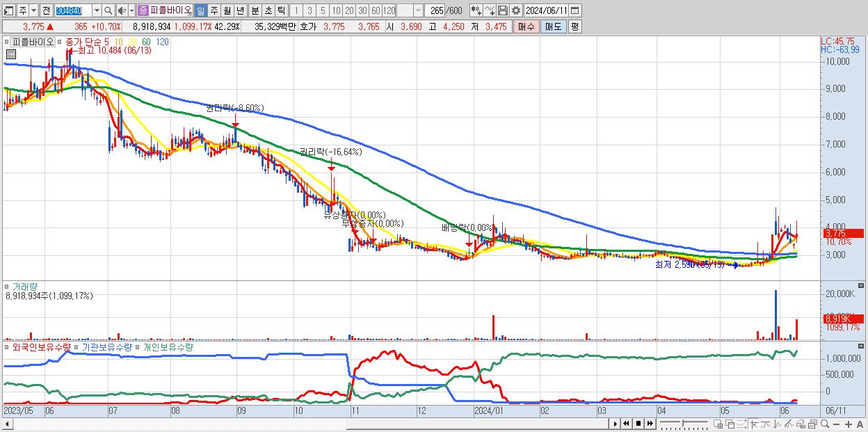Open the calendar date picker icon
Screen dimensions: 868x432
577,10
